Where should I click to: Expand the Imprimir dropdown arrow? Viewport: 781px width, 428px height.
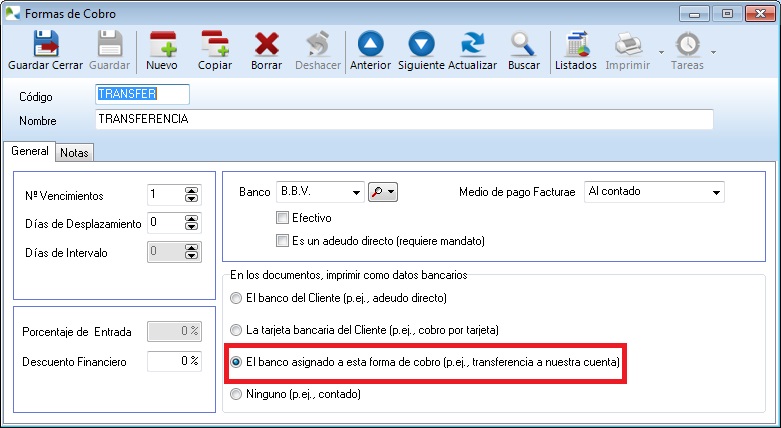pyautogui.click(x=661, y=52)
